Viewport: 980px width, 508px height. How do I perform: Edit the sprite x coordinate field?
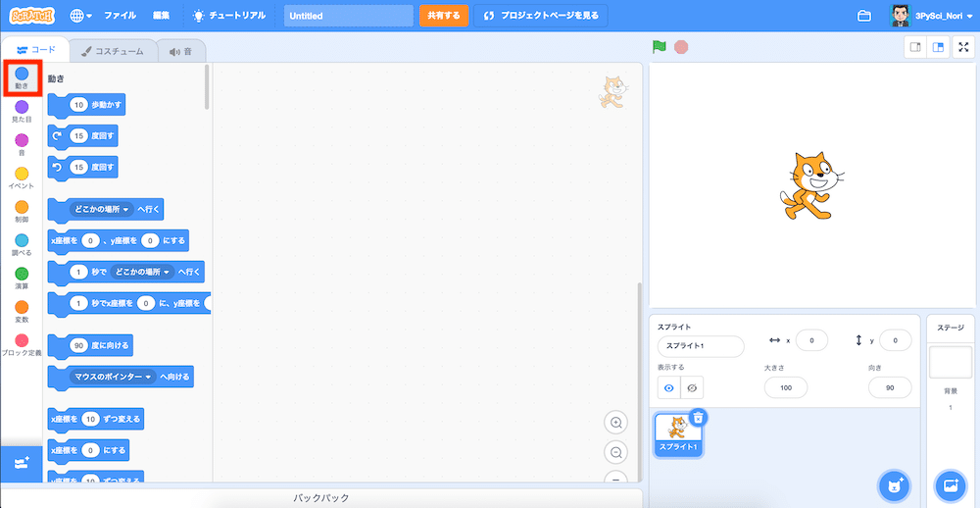[x=811, y=340]
